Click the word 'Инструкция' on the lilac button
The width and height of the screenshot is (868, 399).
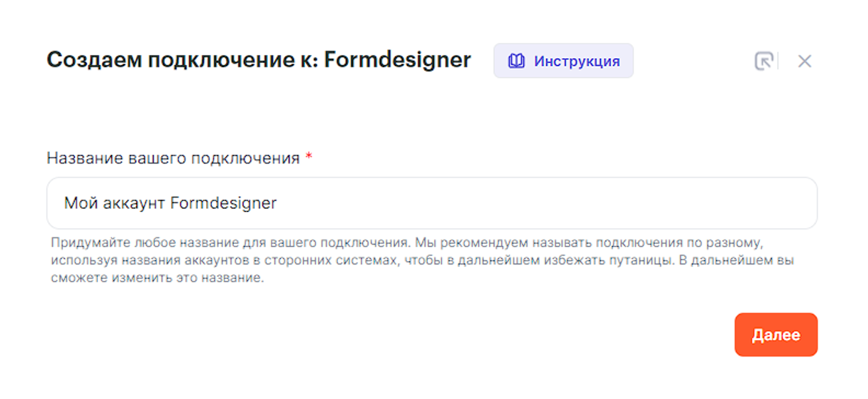click(577, 62)
